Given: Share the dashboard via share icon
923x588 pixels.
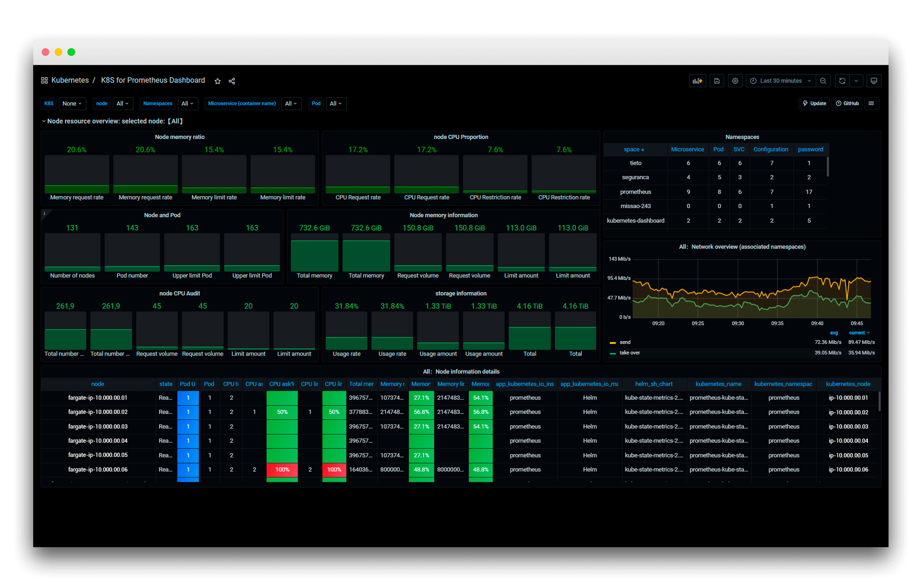Looking at the screenshot, I should (232, 81).
